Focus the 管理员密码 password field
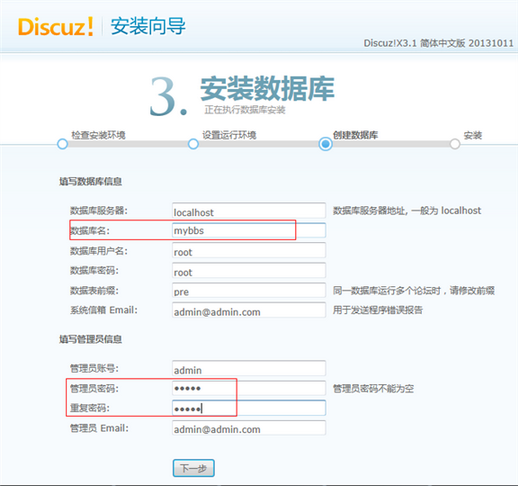 (249, 388)
